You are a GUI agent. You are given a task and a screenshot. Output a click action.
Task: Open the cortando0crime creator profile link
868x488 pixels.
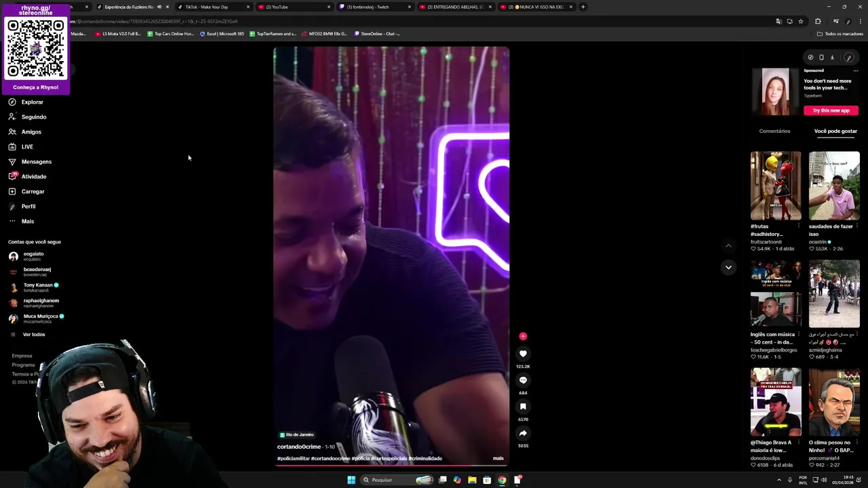(299, 447)
